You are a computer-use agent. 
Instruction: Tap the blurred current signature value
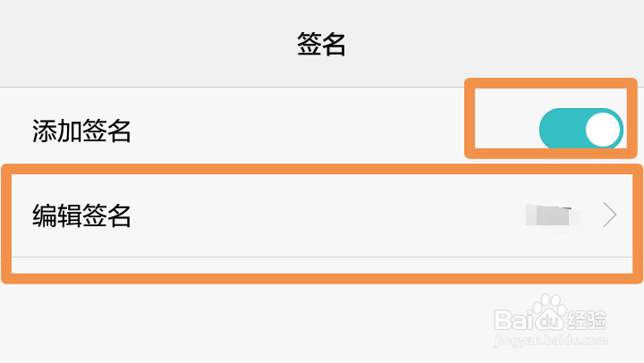click(552, 215)
